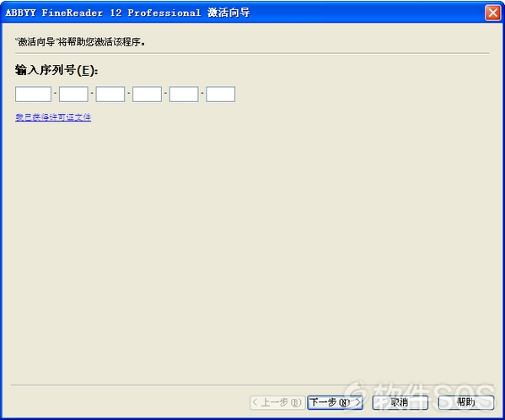Click the 激活向导 introduction text

click(80, 42)
